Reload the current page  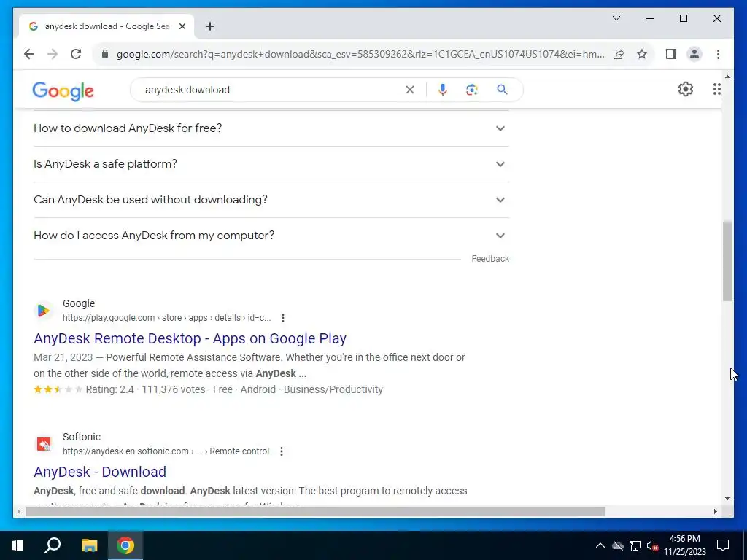pos(76,54)
